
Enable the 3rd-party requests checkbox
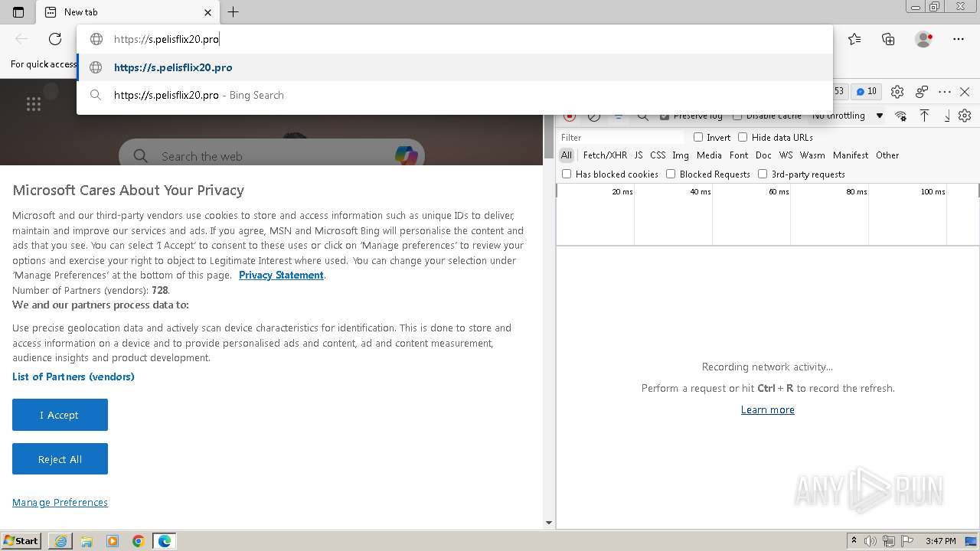763,174
